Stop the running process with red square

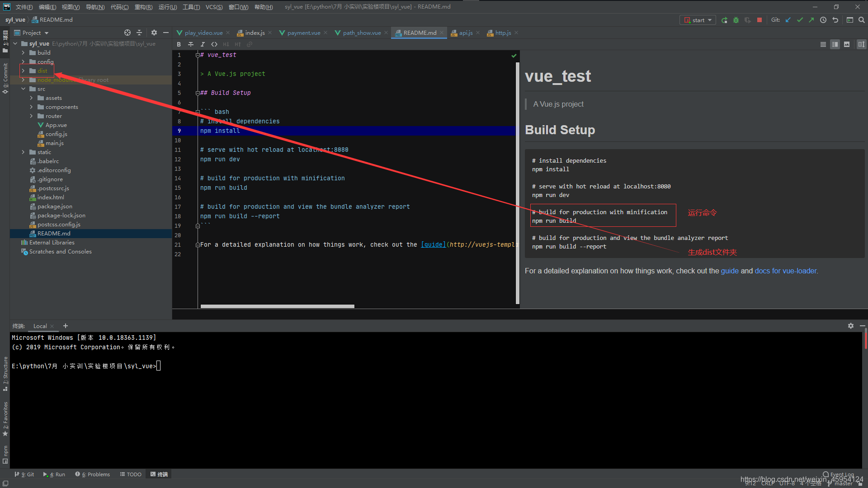(x=759, y=20)
